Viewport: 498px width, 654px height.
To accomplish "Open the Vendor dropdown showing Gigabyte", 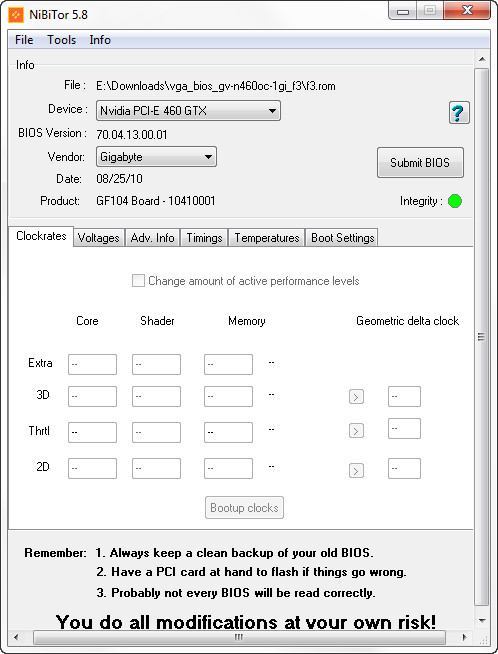I will [x=156, y=157].
